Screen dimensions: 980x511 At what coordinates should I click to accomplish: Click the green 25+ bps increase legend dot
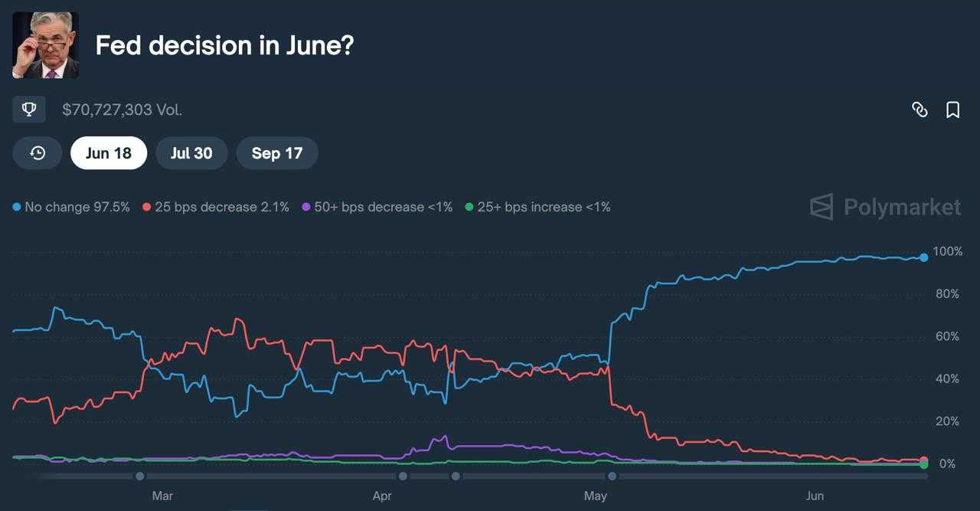469,207
